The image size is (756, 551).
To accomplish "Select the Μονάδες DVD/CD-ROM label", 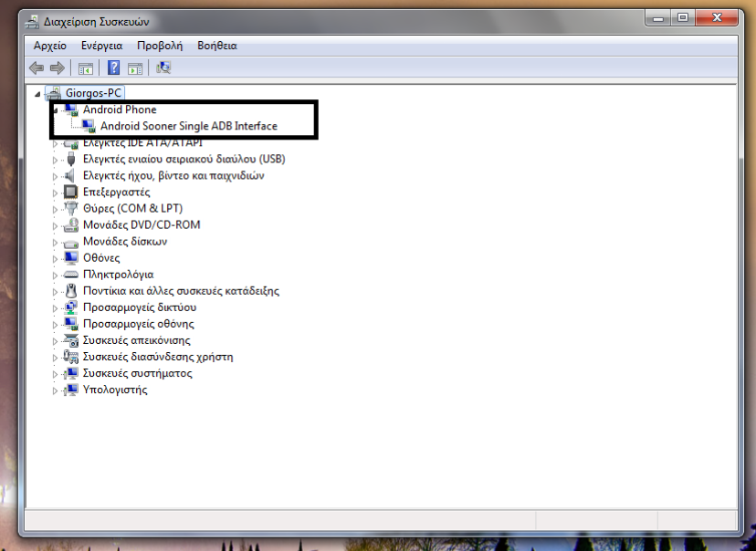I will tap(142, 224).
